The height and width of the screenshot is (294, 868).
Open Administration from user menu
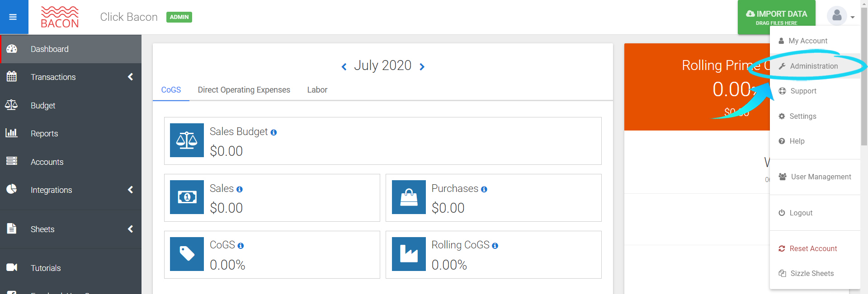(815, 66)
